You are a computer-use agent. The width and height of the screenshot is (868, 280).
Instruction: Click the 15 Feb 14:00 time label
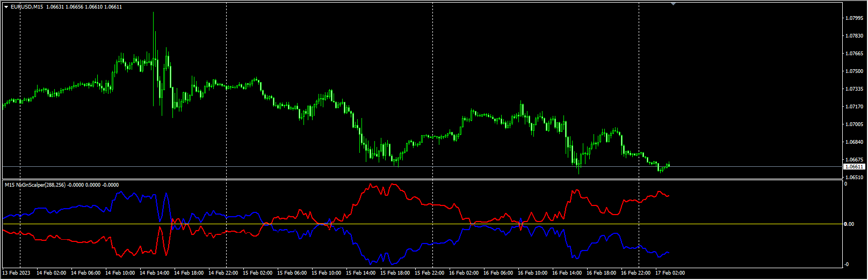click(x=361, y=273)
